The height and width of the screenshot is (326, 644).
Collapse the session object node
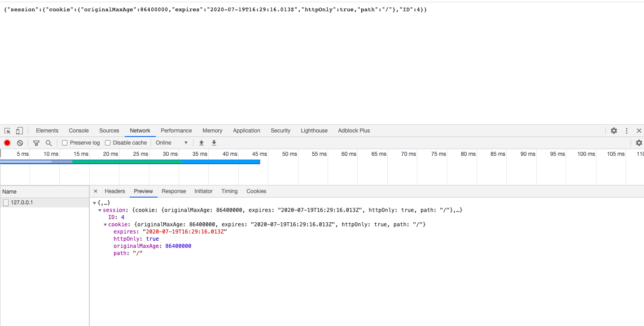pos(100,210)
